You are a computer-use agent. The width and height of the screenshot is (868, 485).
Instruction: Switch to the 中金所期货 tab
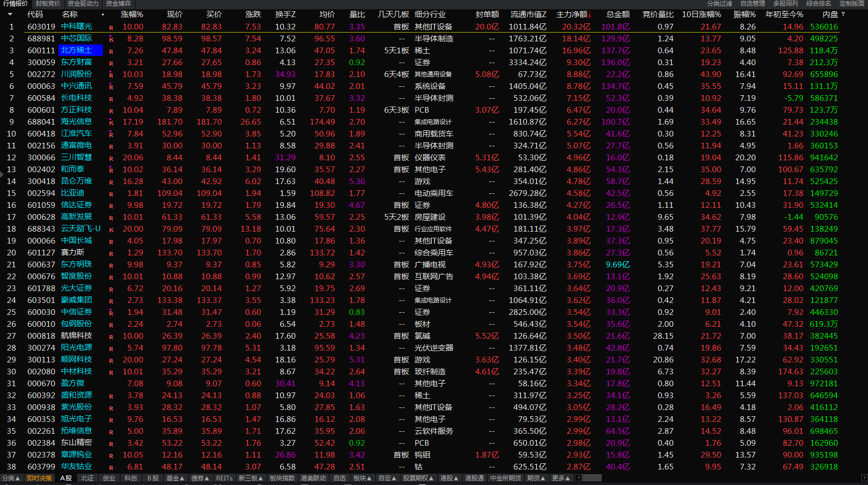click(506, 478)
